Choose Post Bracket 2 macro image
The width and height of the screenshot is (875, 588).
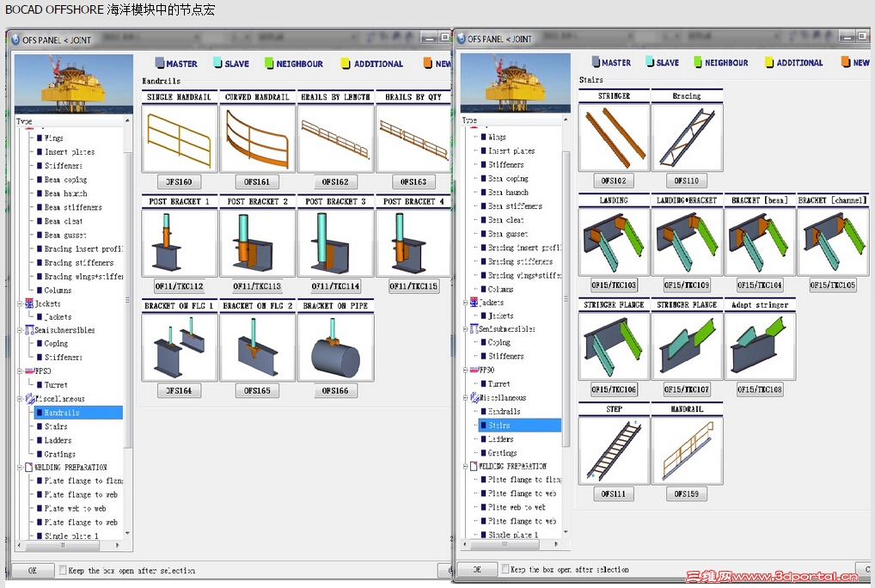(257, 242)
